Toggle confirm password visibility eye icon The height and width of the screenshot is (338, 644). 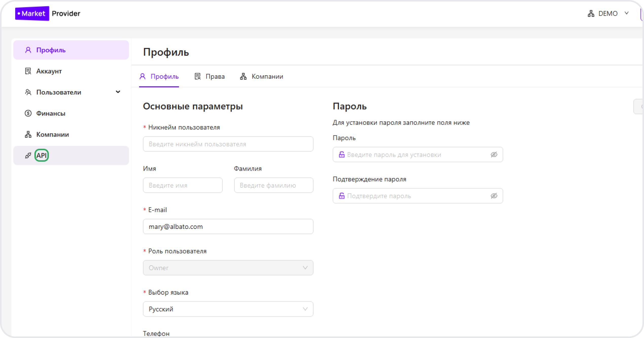(x=494, y=196)
